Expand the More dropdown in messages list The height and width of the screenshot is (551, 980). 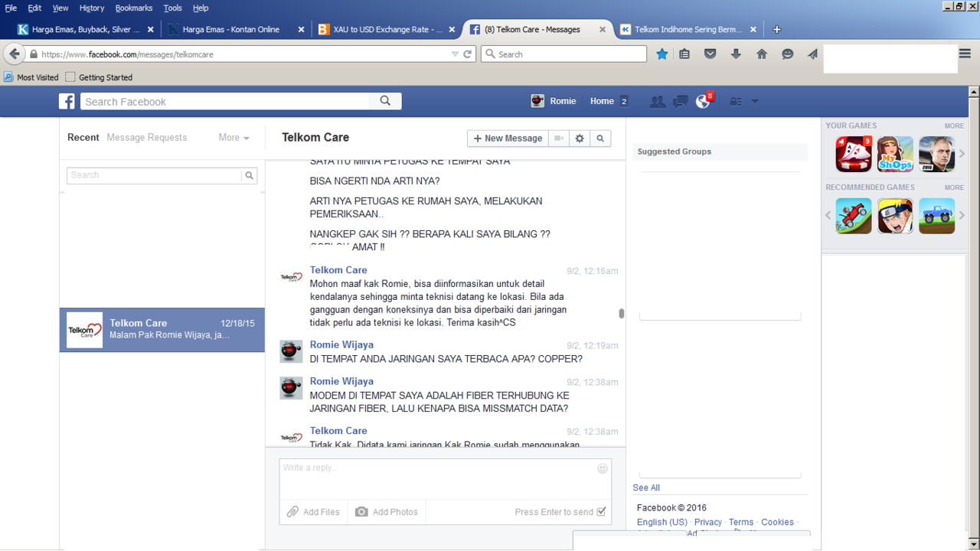pyautogui.click(x=234, y=138)
